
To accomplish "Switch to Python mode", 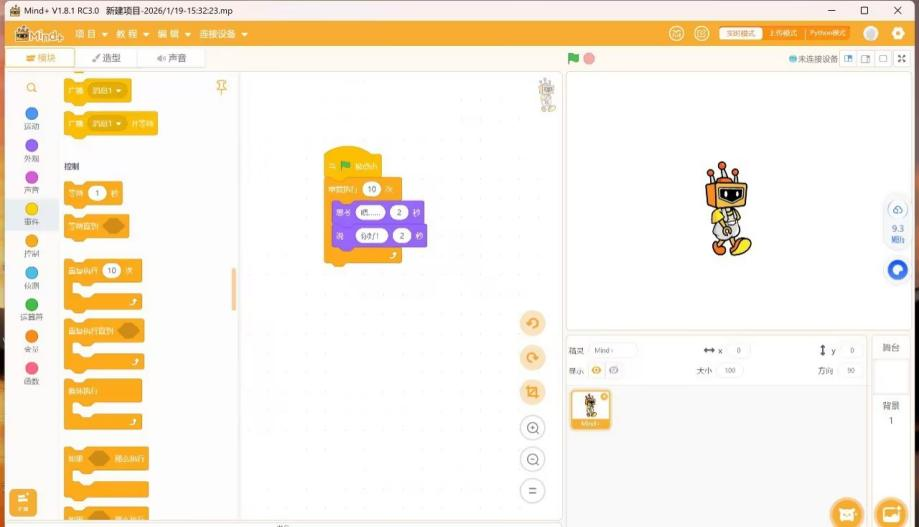I will click(827, 34).
